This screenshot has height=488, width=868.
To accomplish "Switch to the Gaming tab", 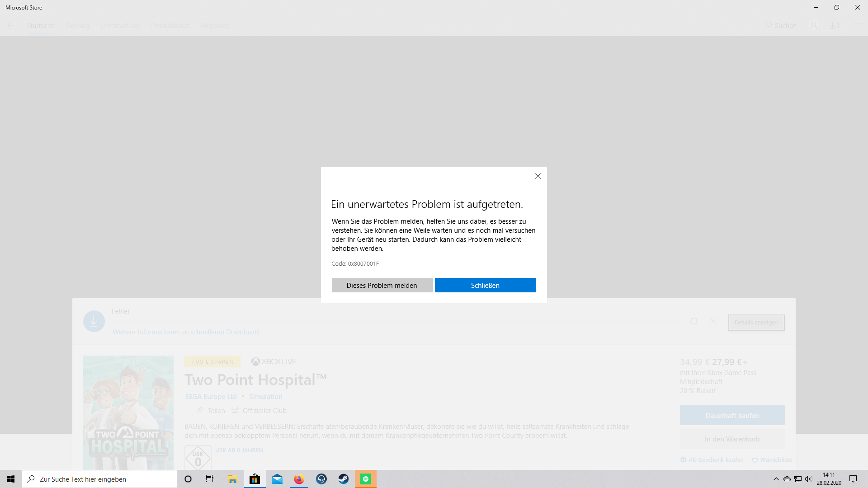I will coord(78,26).
